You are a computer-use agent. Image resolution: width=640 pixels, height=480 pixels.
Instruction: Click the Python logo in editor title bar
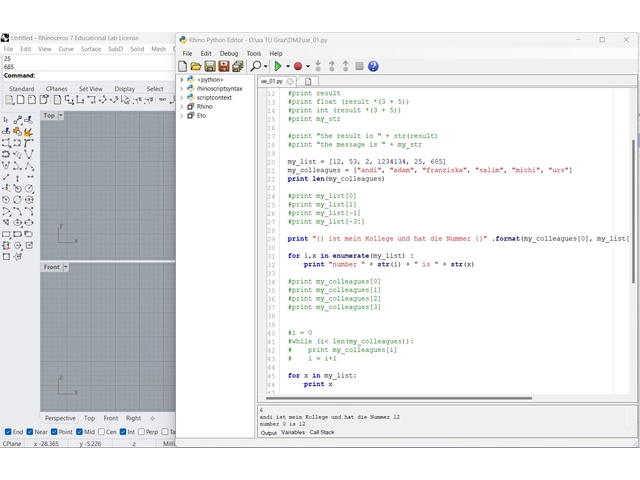(183, 40)
